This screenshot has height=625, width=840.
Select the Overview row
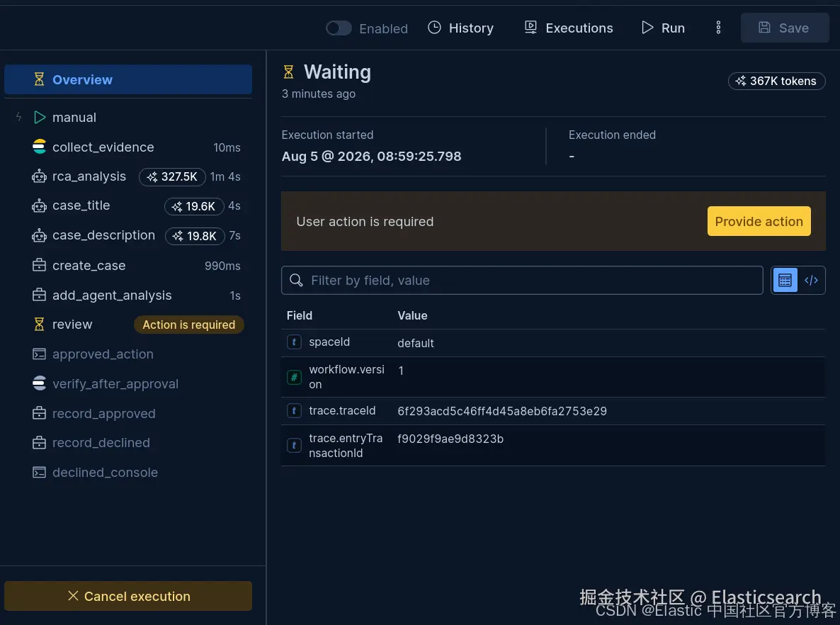128,79
